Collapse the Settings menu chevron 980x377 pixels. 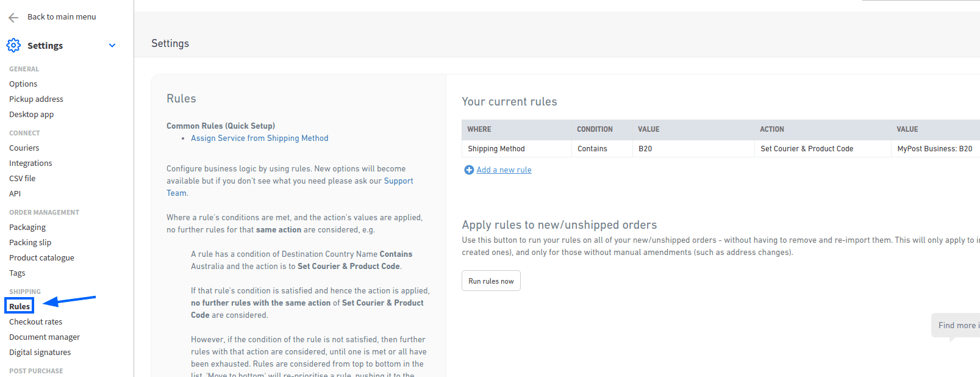click(x=112, y=45)
